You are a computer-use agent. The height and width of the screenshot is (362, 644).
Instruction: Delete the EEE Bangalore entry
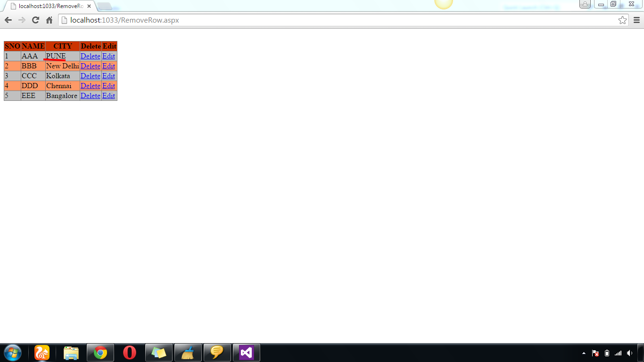pyautogui.click(x=90, y=96)
